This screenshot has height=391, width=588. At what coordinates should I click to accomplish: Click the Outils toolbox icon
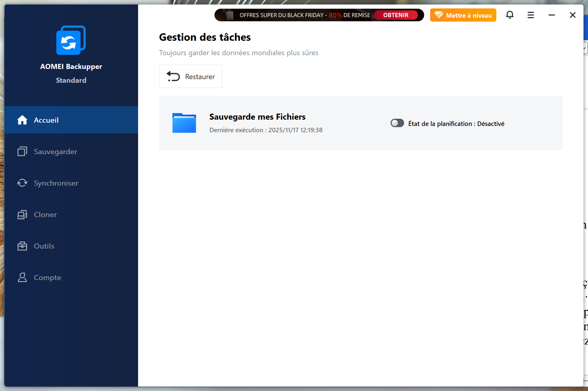(x=22, y=246)
